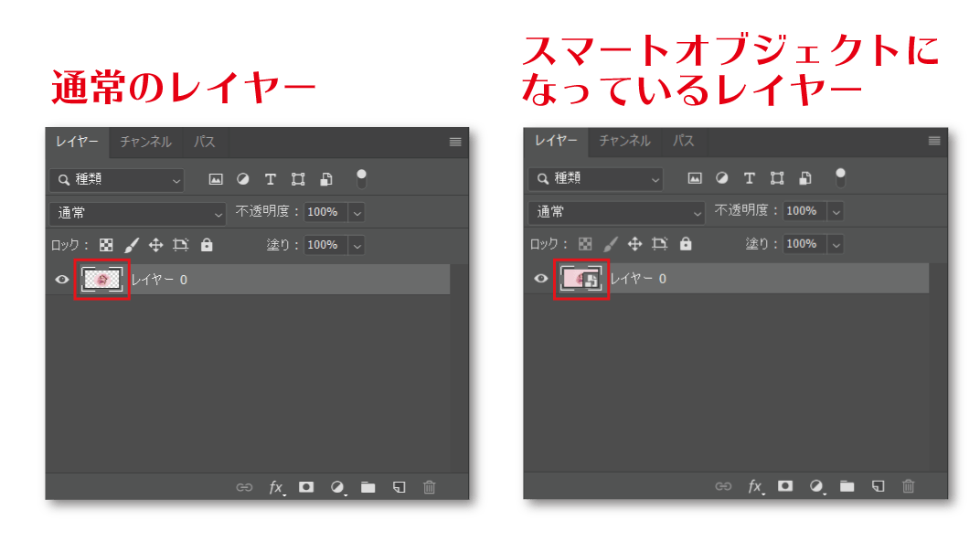Delete layer trash in left panel
980x542 pixels.
430,487
